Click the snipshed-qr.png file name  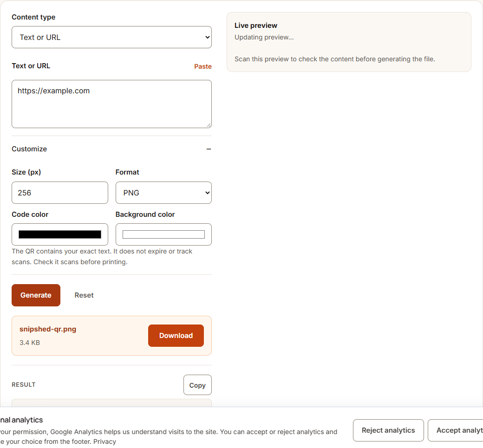pyautogui.click(x=48, y=329)
